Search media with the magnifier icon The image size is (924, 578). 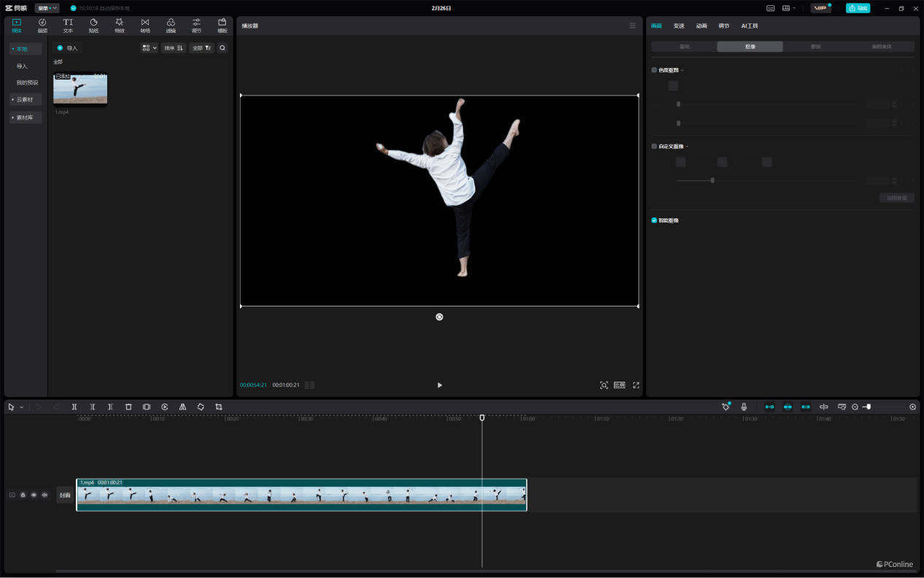click(x=222, y=48)
